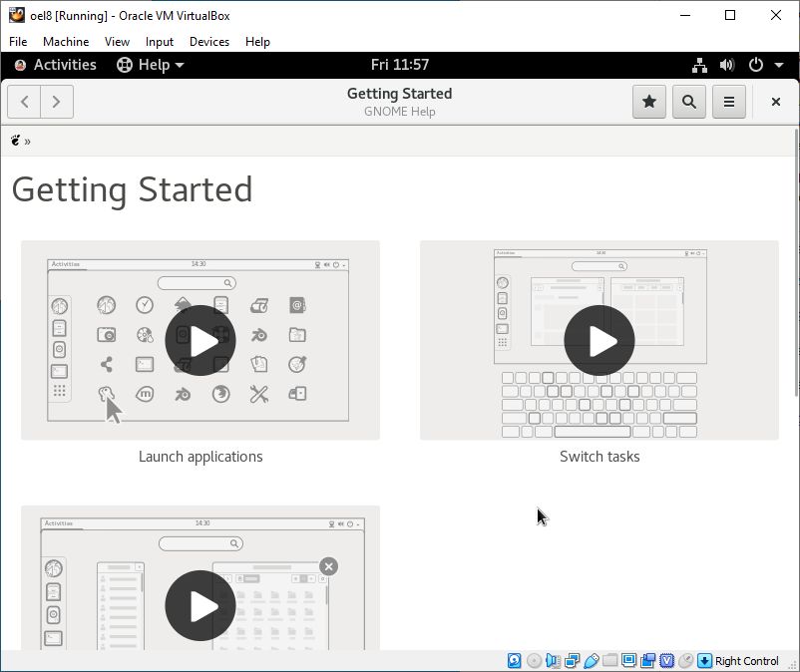Expand the system menu arrow in top bar
Screen dimensions: 800x672
[x=779, y=65]
